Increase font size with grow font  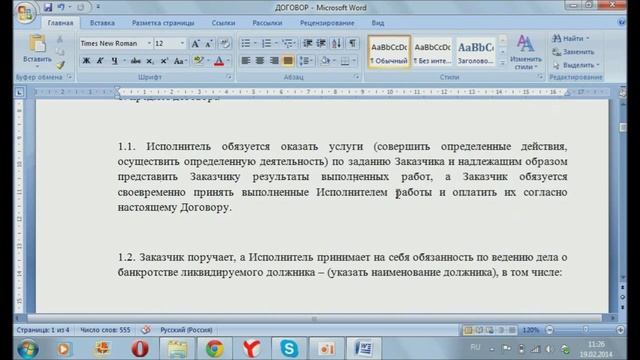[196, 43]
